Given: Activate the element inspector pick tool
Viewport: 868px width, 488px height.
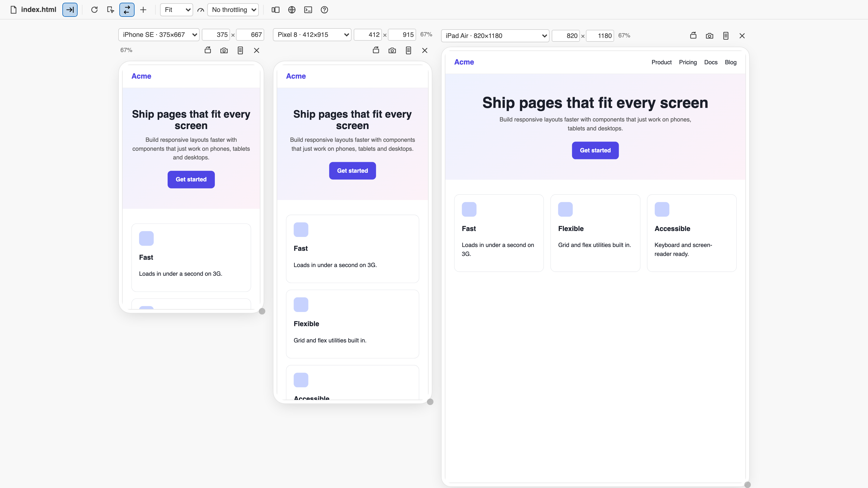Looking at the screenshot, I should click(110, 10).
